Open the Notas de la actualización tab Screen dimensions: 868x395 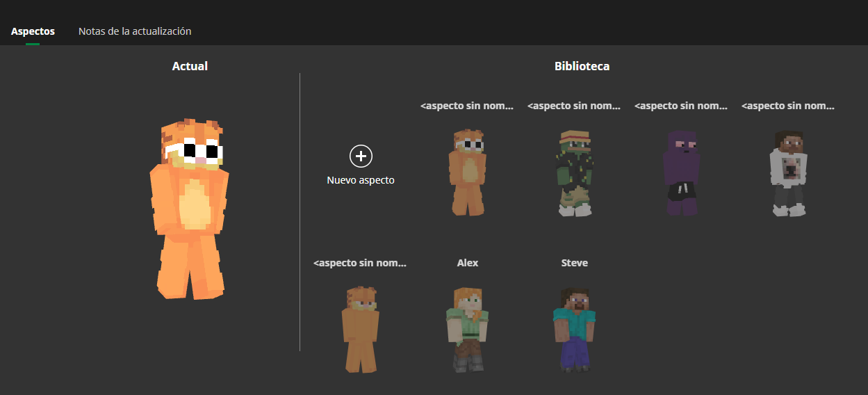coord(135,31)
